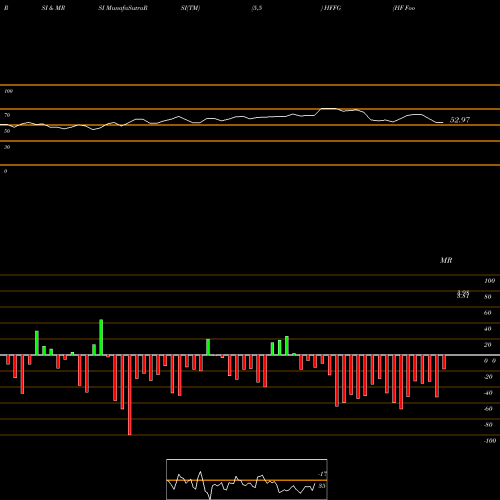The height and width of the screenshot is (500, 500).
Task: Click the -100 label on MR axis
Action: [490, 441]
